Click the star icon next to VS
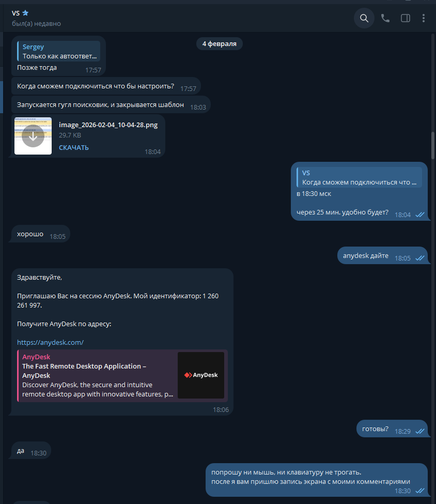 [25, 13]
